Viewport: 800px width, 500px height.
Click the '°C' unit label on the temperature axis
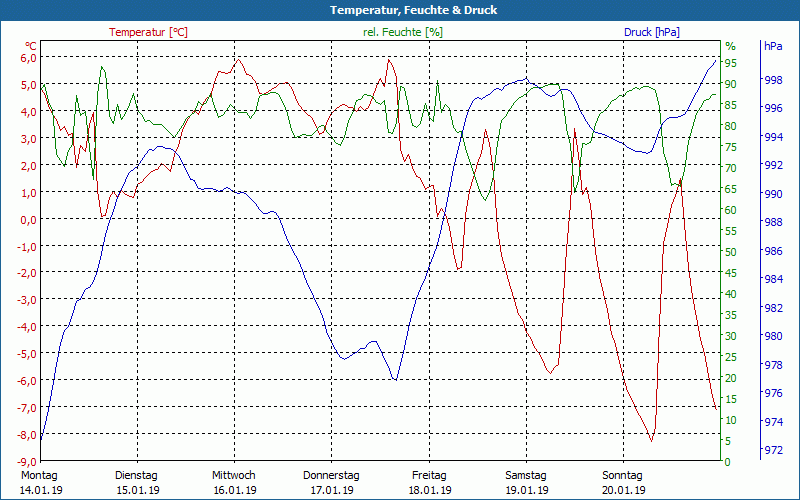(x=31, y=46)
